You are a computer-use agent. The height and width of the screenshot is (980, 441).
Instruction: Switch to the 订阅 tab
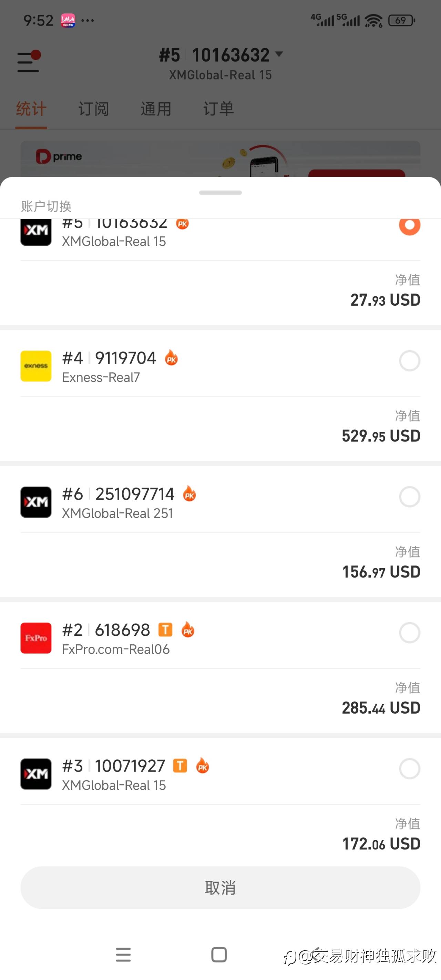click(x=94, y=109)
